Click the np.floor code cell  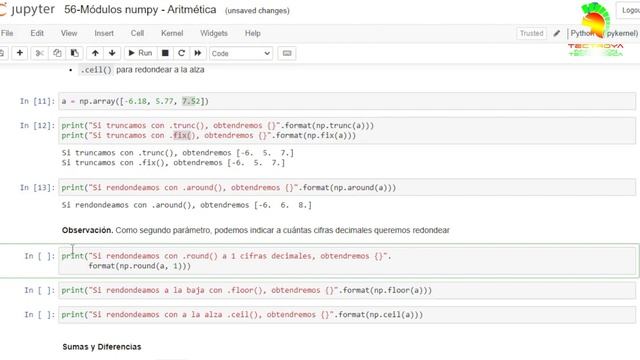pyautogui.click(x=347, y=290)
